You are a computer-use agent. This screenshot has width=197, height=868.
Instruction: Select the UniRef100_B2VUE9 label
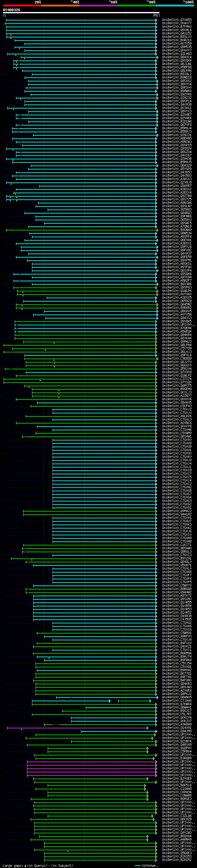[x=177, y=778]
